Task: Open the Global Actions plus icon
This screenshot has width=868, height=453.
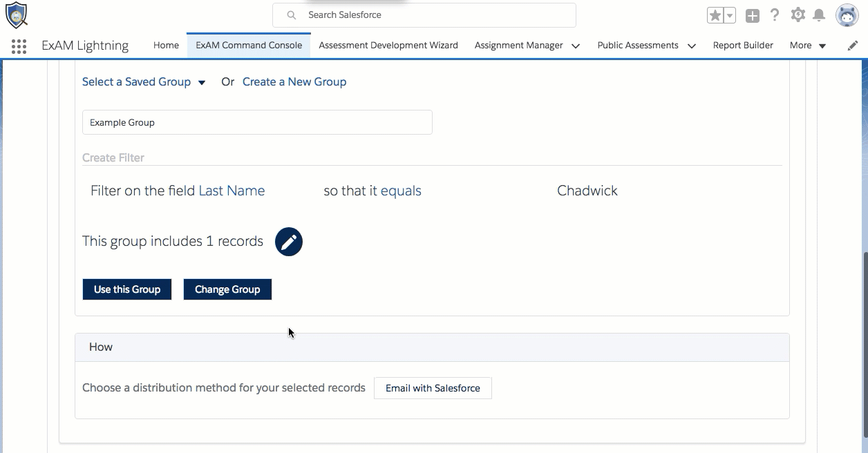Action: [753, 15]
